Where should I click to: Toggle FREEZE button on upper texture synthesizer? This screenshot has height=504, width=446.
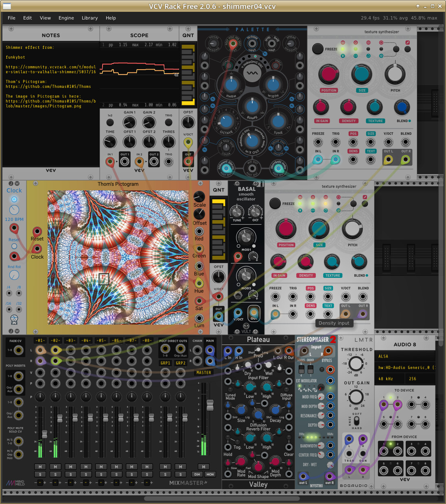click(x=318, y=48)
